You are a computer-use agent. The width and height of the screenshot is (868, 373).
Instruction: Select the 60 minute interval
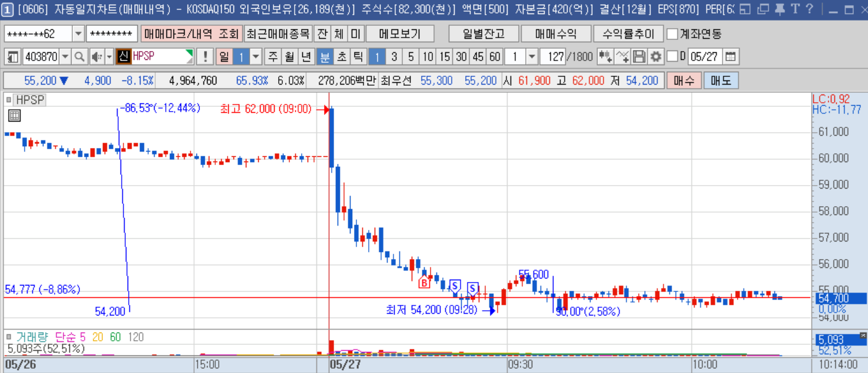tap(495, 57)
